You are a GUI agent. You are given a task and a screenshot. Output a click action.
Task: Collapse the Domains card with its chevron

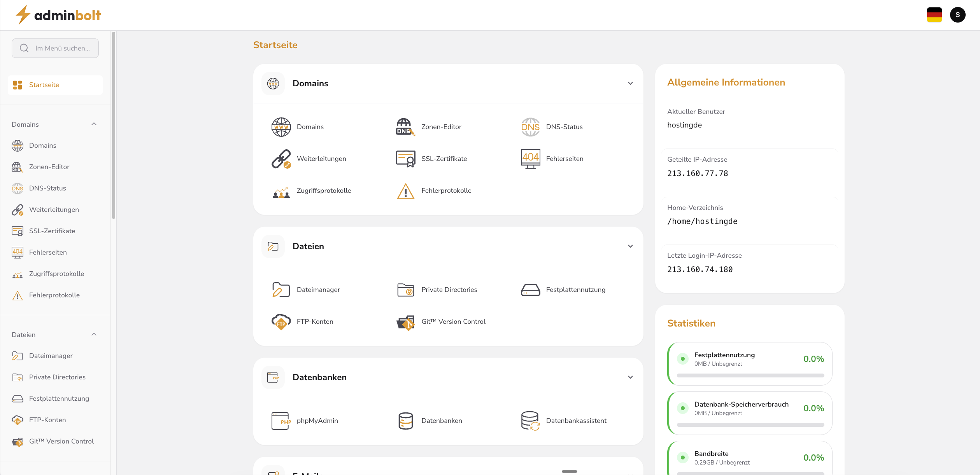630,84
